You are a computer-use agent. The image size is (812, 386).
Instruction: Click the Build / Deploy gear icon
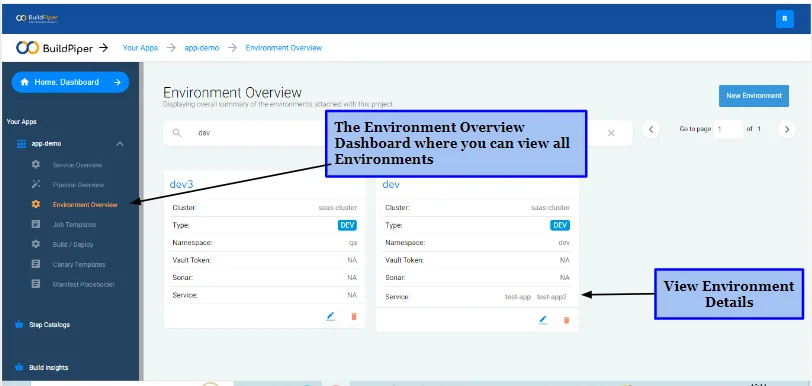(x=35, y=244)
